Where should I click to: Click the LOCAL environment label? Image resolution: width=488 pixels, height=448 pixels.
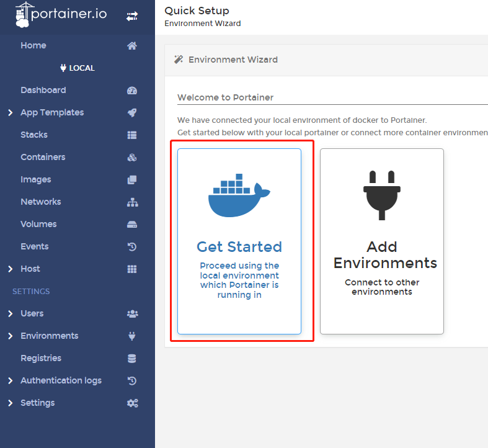82,68
